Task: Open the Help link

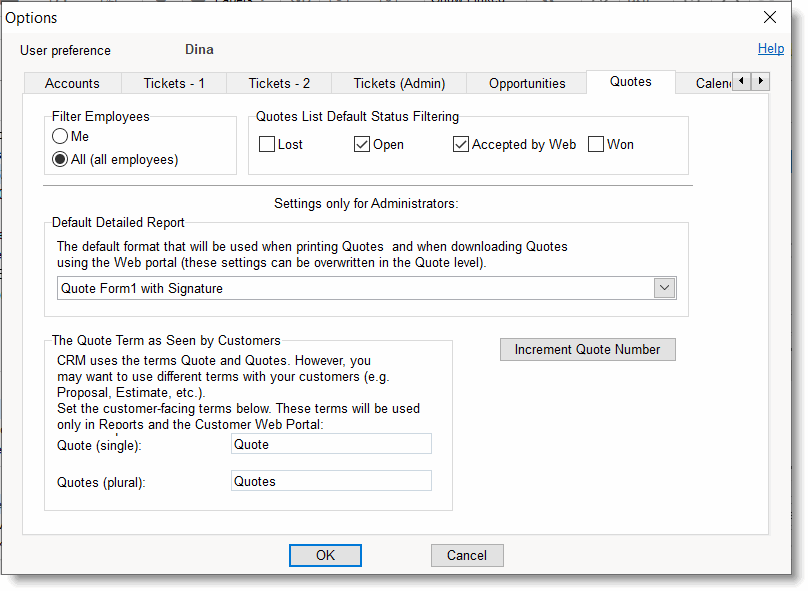Action: [x=770, y=48]
